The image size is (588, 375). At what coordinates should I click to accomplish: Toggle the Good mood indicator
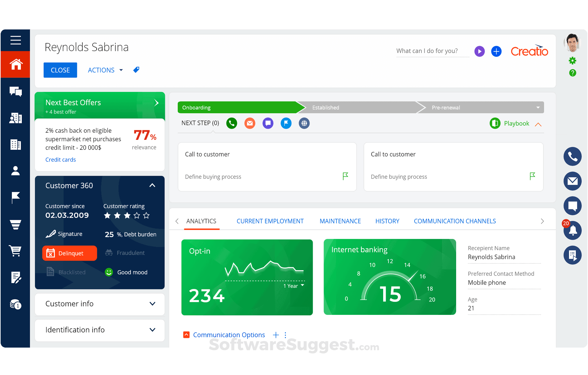(126, 272)
